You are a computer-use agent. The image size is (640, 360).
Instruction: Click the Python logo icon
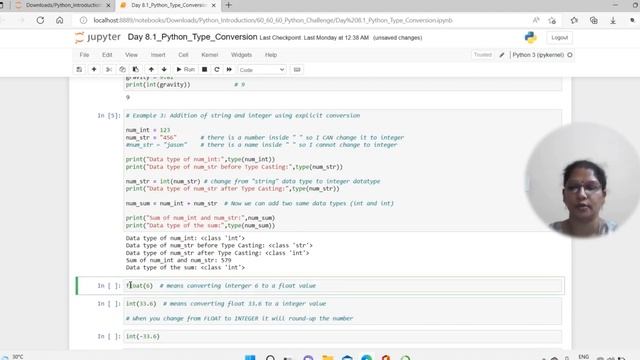click(531, 38)
